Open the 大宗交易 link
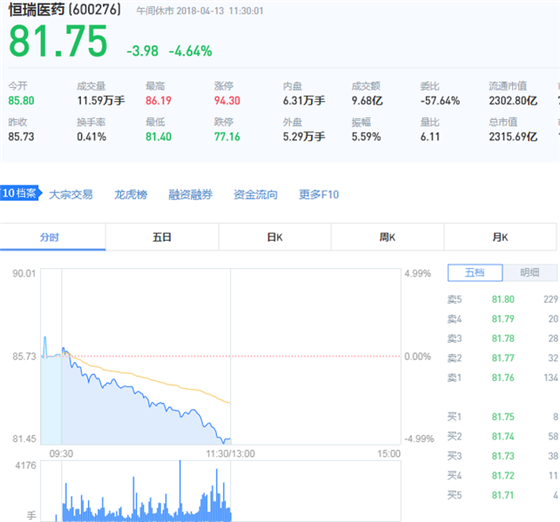The image size is (560, 522). (x=71, y=195)
